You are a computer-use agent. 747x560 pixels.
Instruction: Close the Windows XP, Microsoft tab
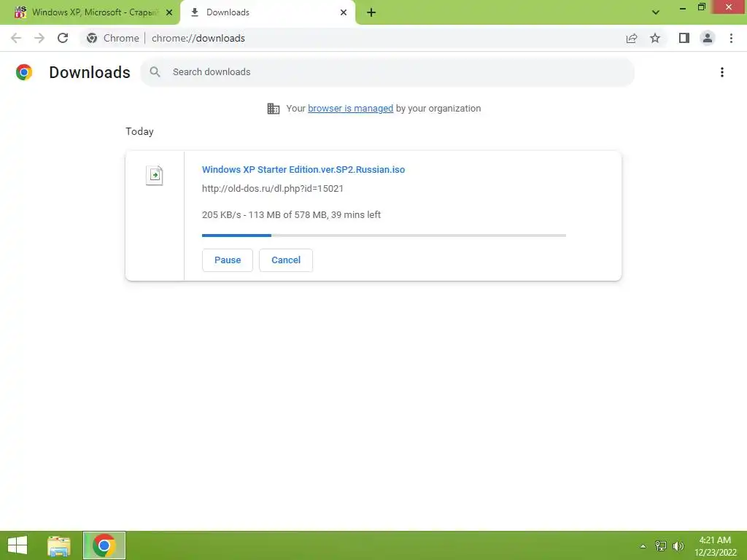(169, 12)
